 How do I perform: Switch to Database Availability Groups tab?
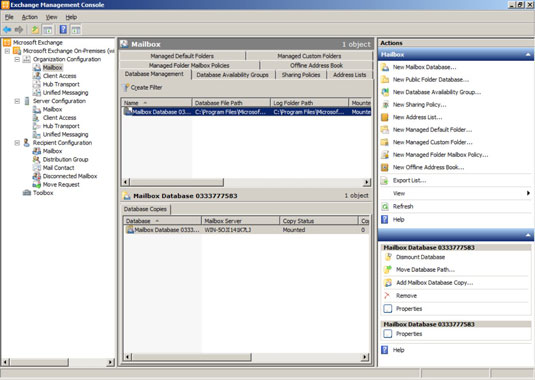tap(233, 75)
